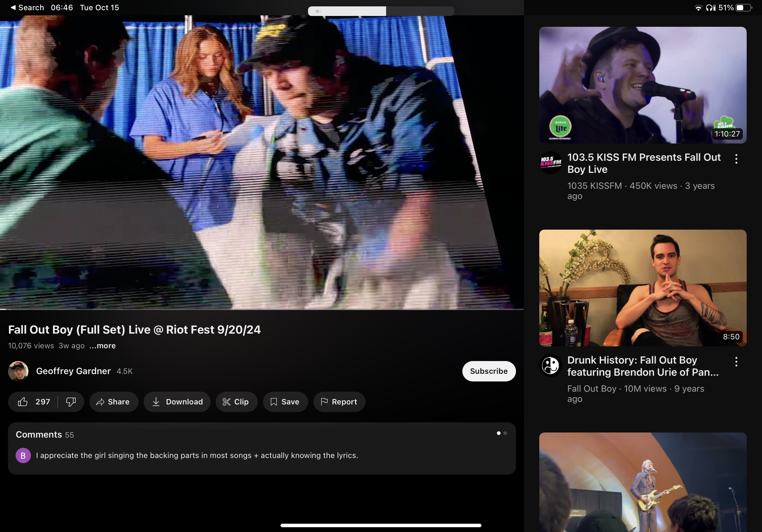Tap the 'Fall Out Boy (Full Set) Live' video title
Image resolution: width=762 pixels, height=532 pixels.
click(134, 329)
